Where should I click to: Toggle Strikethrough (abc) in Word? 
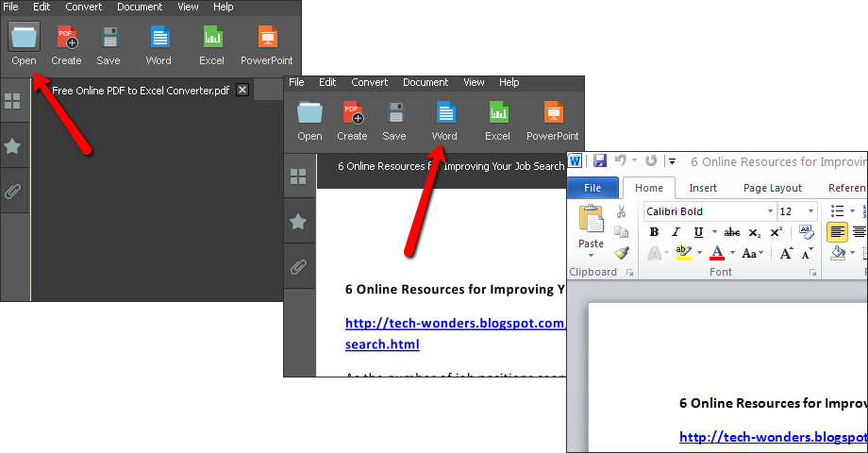pos(732,232)
